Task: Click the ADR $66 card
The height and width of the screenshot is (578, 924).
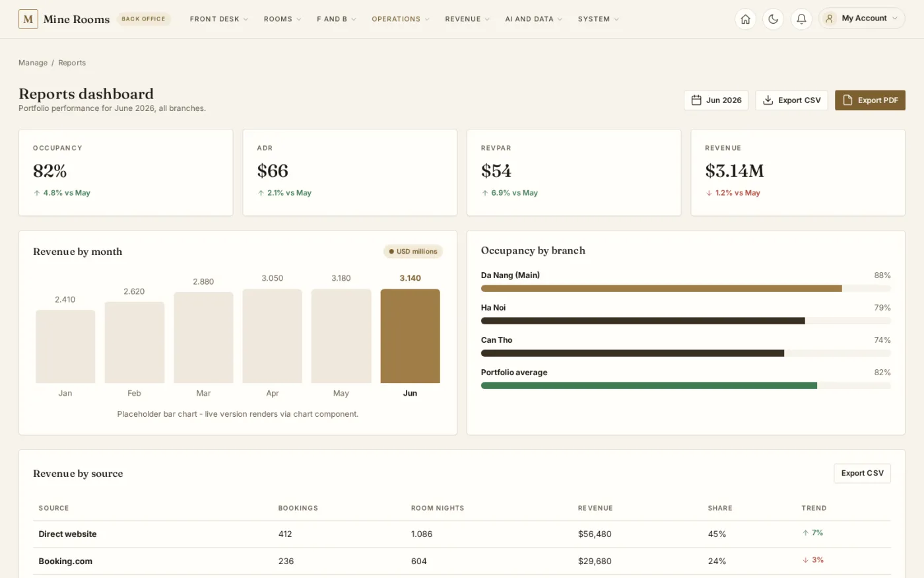Action: tap(350, 172)
